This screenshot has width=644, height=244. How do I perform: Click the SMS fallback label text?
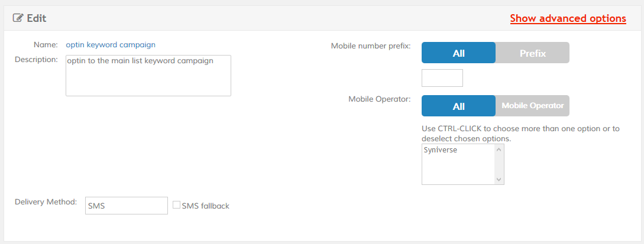(205, 206)
